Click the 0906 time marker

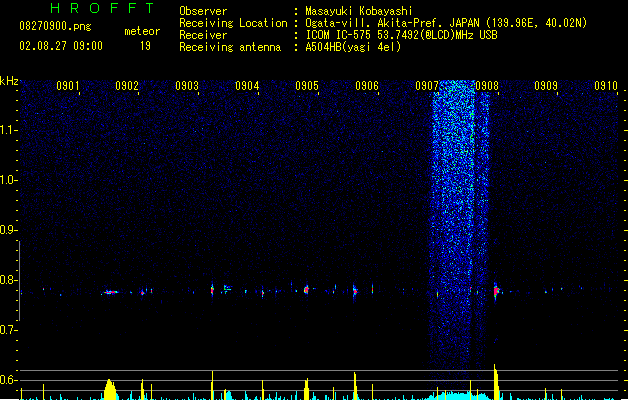coord(367,86)
